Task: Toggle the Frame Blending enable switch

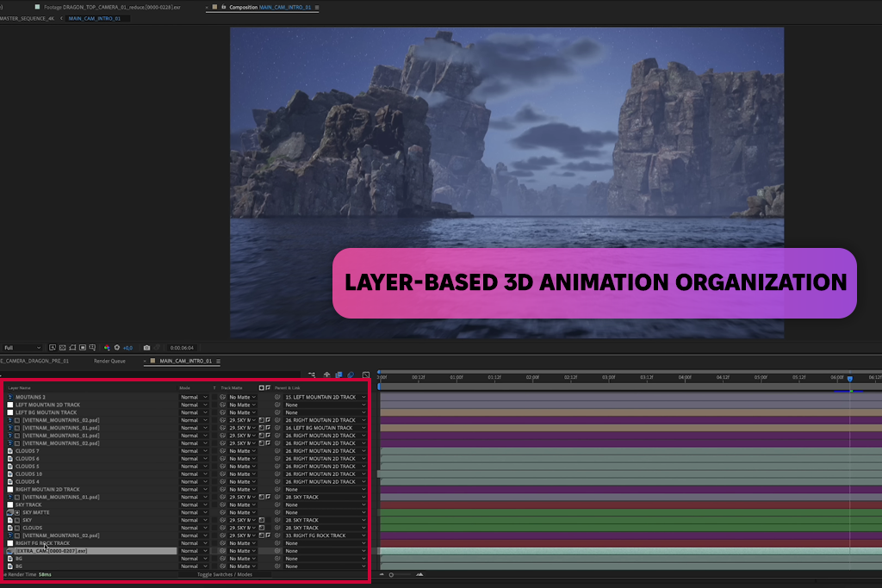Action: pos(339,374)
